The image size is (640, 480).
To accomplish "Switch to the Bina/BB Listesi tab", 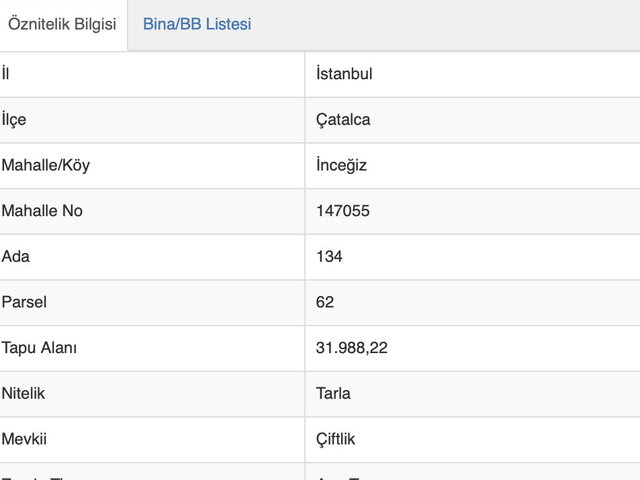I will tap(197, 24).
